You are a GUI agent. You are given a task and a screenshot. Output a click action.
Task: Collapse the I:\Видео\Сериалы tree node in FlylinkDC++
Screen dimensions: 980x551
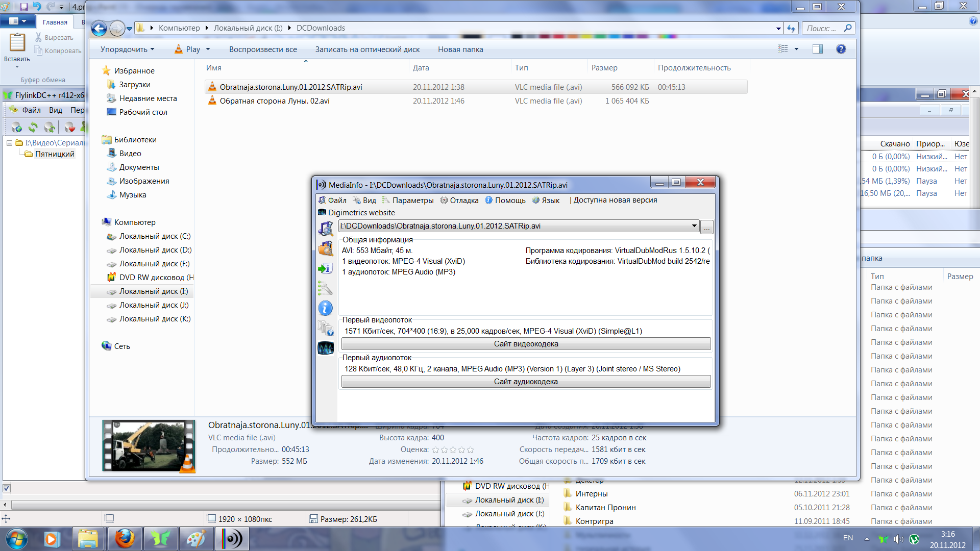click(9, 143)
